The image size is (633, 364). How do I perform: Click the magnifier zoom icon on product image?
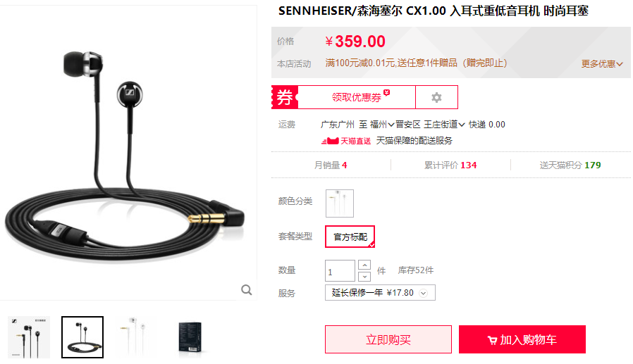(x=246, y=290)
